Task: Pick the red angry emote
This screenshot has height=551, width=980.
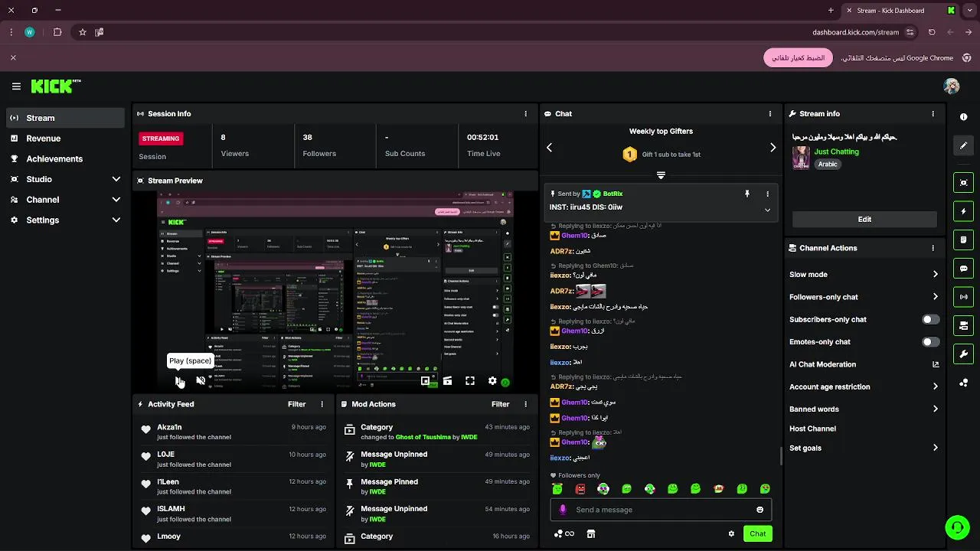Action: (580, 489)
